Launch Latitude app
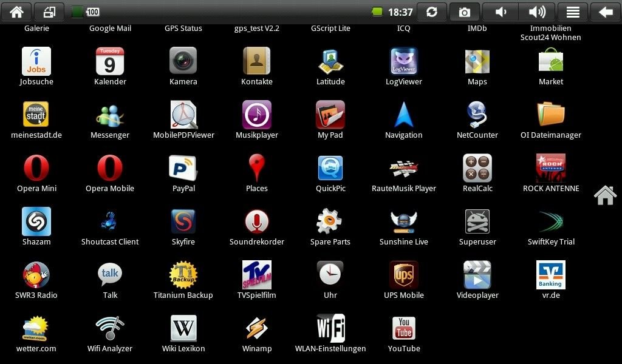Screen dimensions: 622x364 tap(330, 66)
